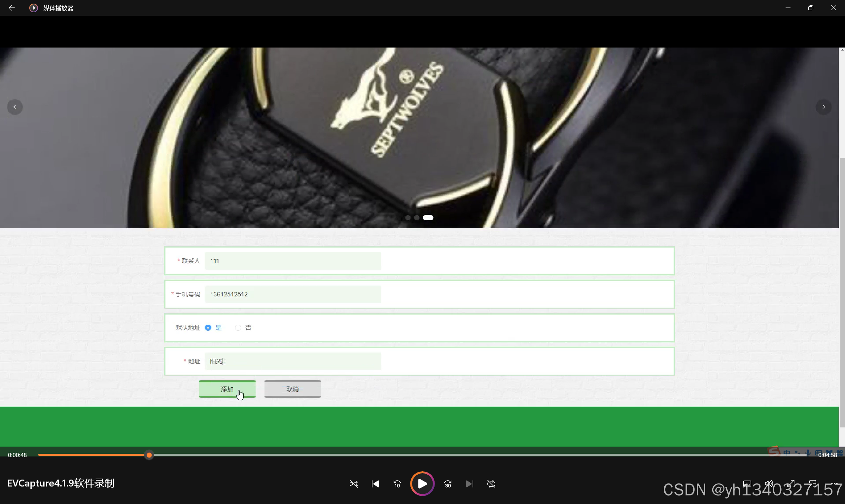Screen dimensions: 845x504
Task: Select the 是 default address radio button
Action: click(208, 328)
